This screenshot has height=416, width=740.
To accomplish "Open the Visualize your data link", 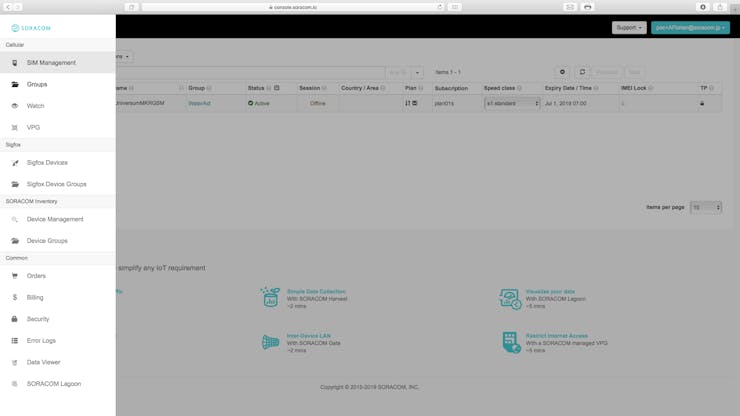I will click(x=550, y=292).
